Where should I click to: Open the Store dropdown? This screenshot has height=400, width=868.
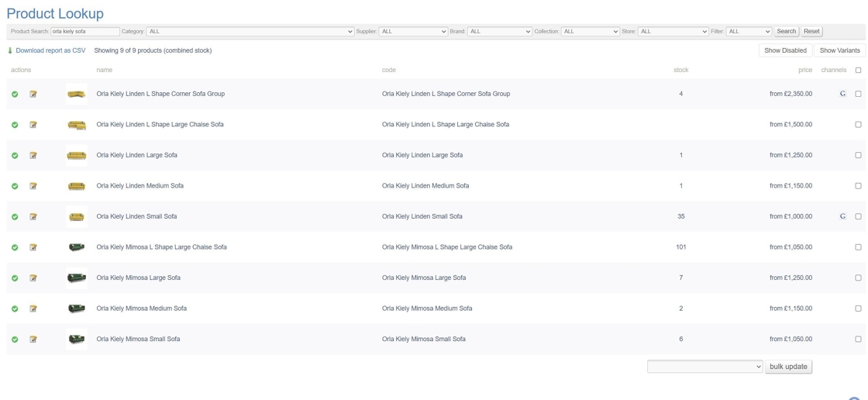[x=673, y=32]
